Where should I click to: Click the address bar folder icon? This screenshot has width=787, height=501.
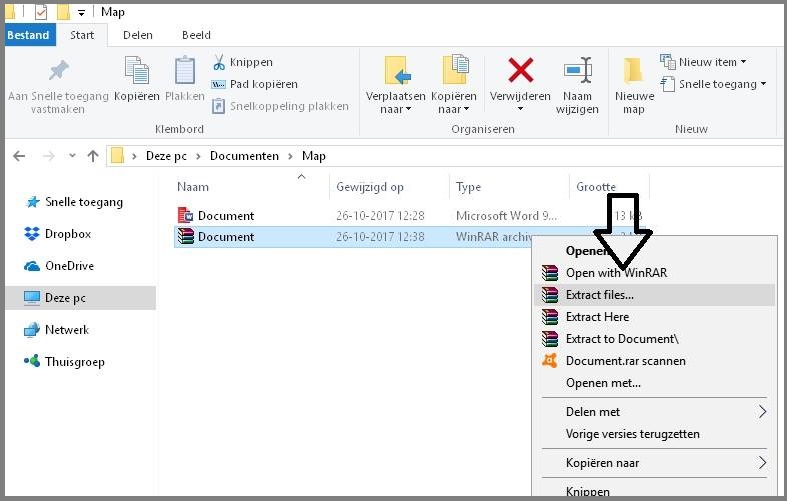point(117,156)
